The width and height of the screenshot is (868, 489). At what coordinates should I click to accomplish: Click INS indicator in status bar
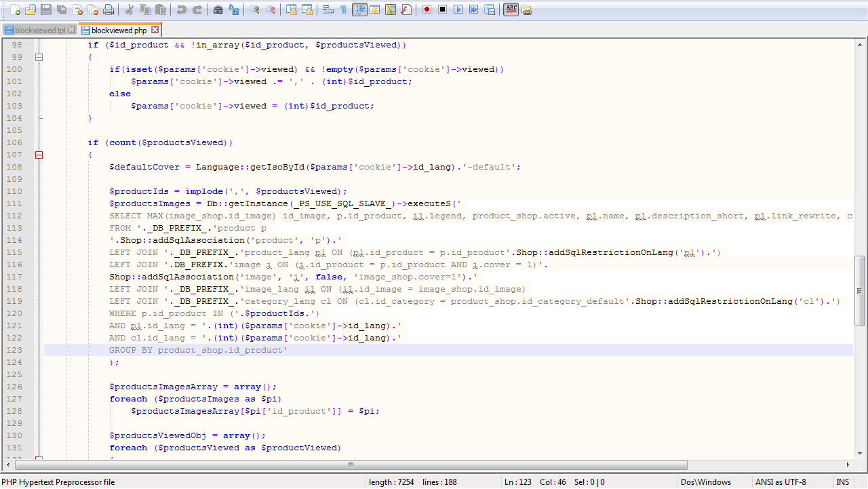(x=842, y=482)
